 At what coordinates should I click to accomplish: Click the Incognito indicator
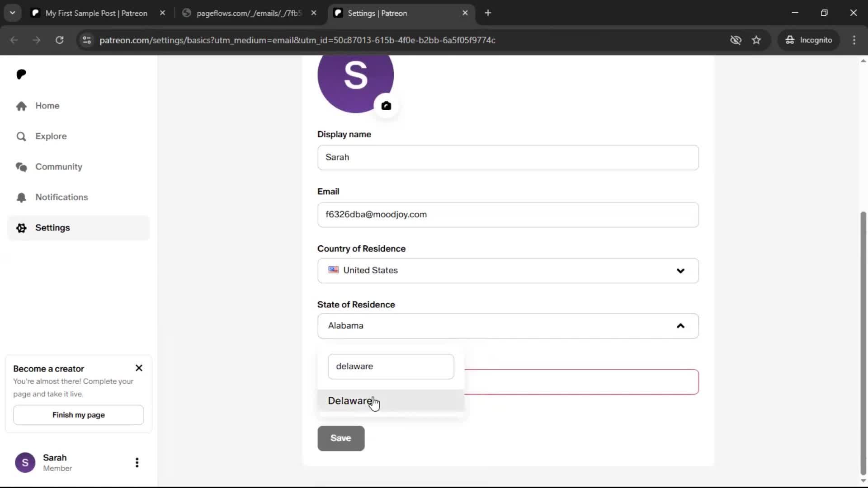click(x=809, y=40)
